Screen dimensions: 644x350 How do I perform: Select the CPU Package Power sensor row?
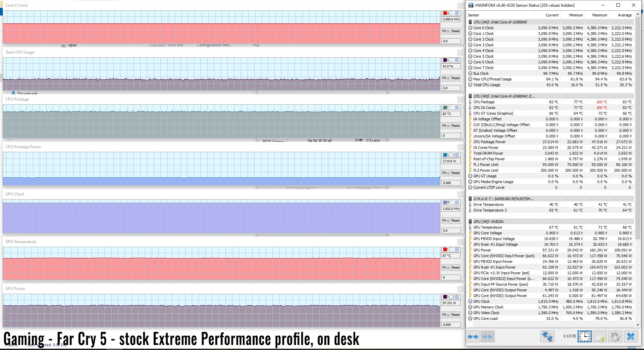tap(489, 142)
